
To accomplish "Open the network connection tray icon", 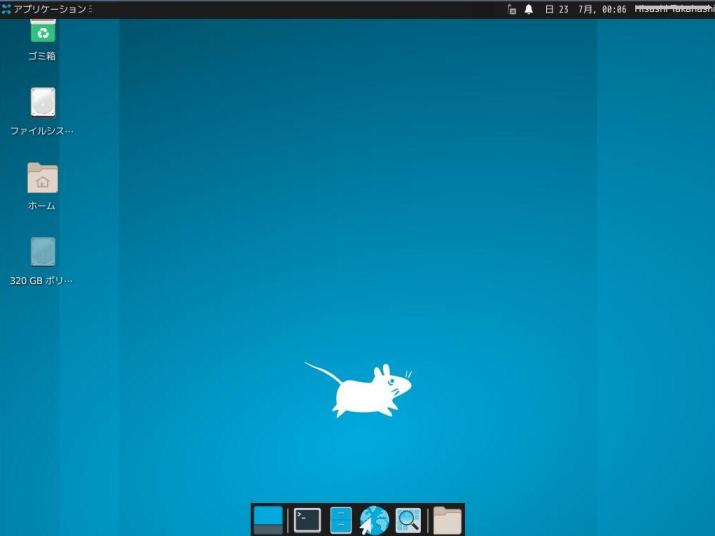I will click(x=512, y=9).
